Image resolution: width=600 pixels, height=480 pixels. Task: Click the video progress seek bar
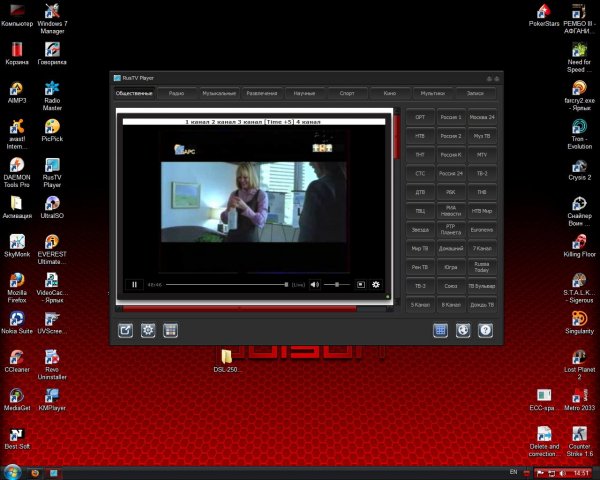227,284
